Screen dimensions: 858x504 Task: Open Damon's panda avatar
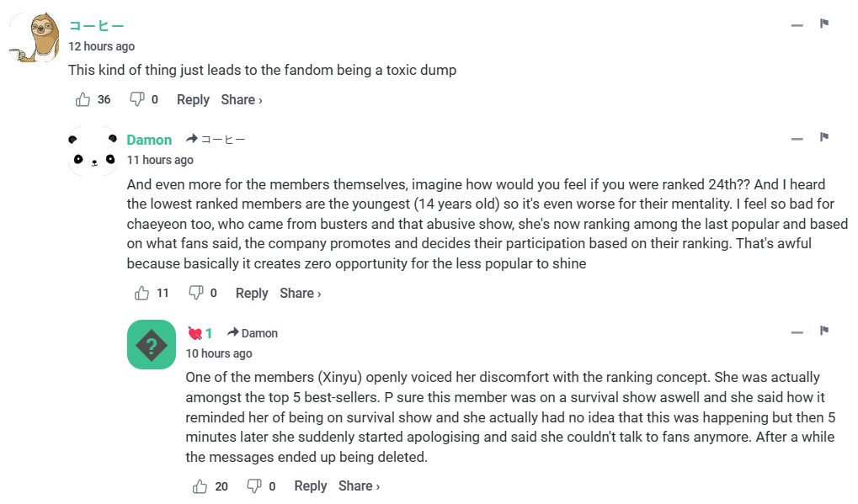tap(93, 151)
